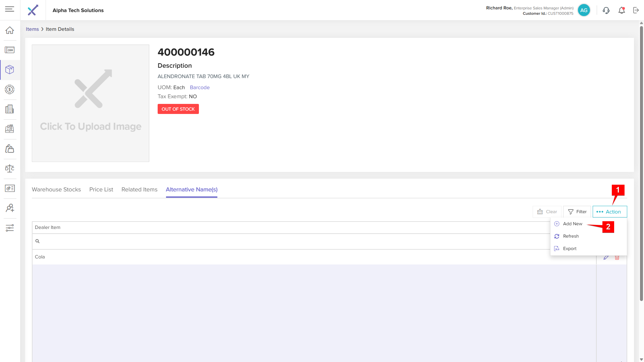Delete the Cola alternative name
644x362 pixels.
pyautogui.click(x=617, y=258)
